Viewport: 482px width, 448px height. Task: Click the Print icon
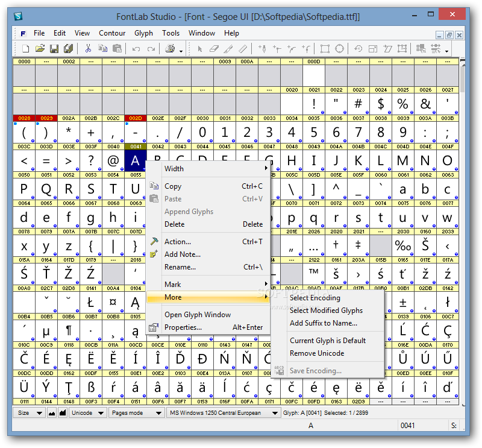[170, 49]
